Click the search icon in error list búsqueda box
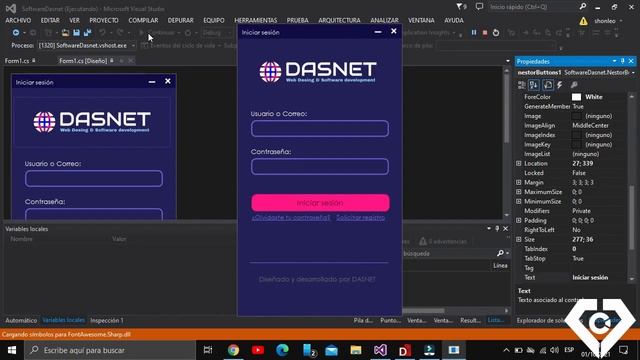Screen dimensions: 640x360 [500, 253]
